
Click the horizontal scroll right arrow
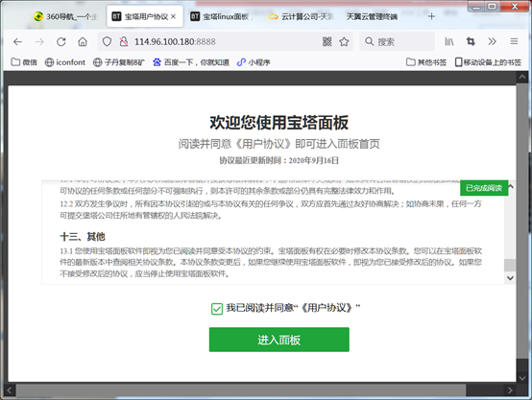[x=510, y=390]
